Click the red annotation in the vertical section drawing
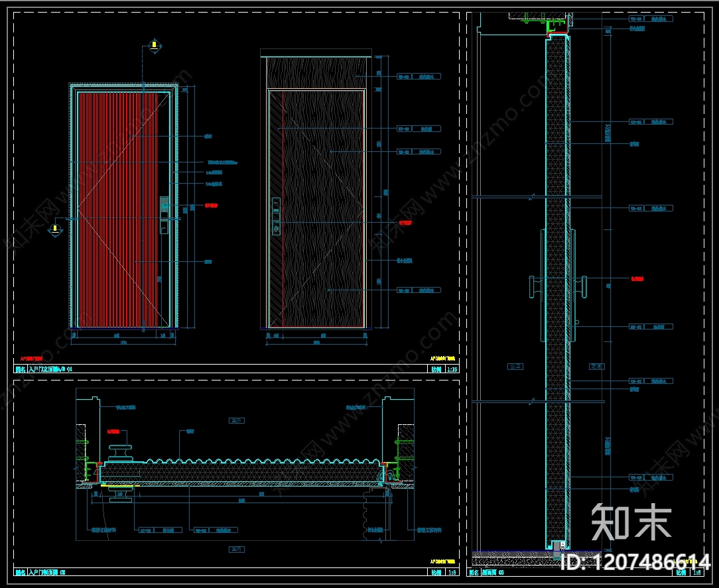The width and height of the screenshot is (719, 588). point(637,278)
